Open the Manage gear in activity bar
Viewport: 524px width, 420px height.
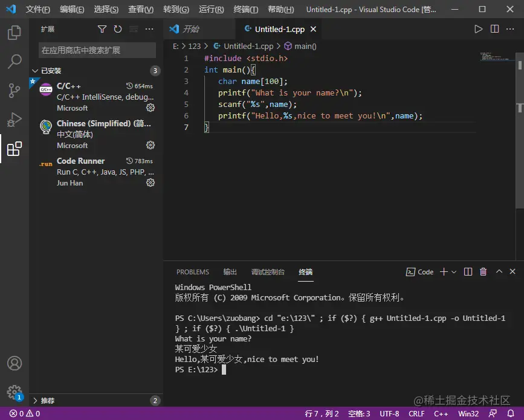point(15,392)
